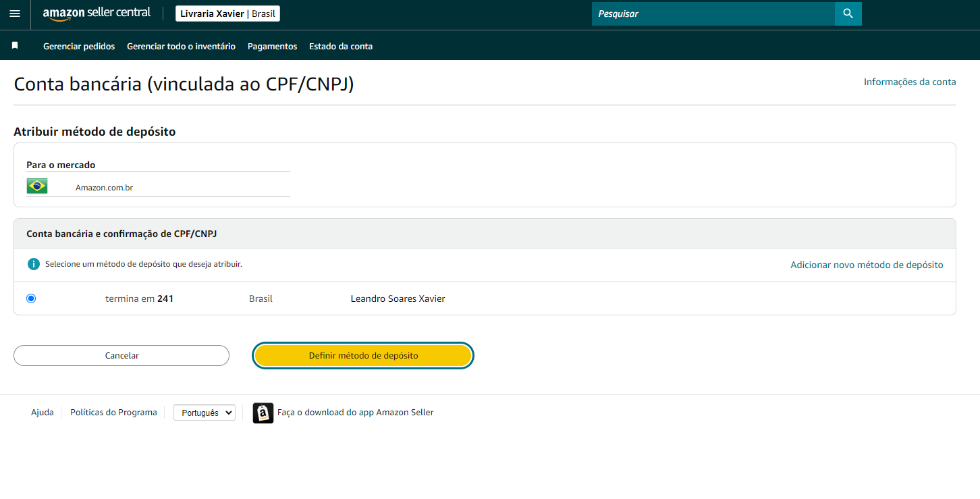
Task: Open the Ajuda footer link
Action: point(43,412)
